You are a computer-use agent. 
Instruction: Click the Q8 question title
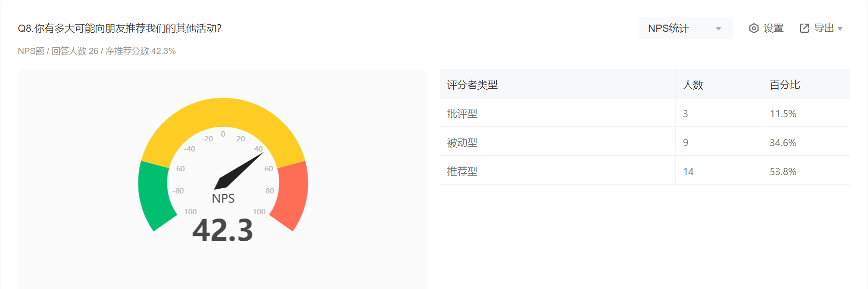(120, 28)
